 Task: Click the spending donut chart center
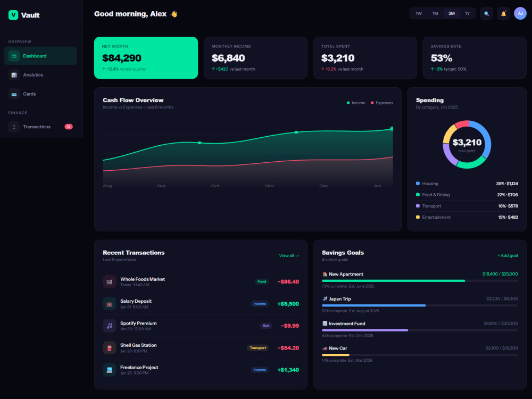467,145
